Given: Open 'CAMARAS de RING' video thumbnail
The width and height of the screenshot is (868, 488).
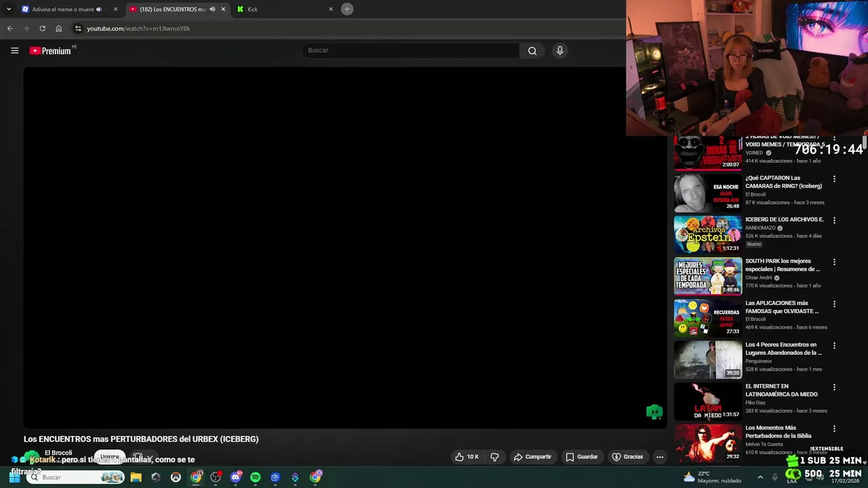Looking at the screenshot, I should 708,193.
